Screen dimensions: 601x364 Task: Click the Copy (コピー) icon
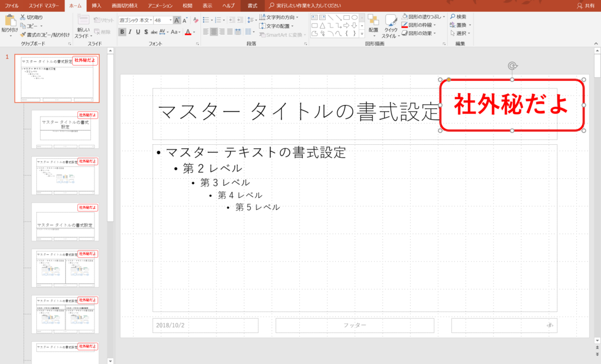coord(22,25)
